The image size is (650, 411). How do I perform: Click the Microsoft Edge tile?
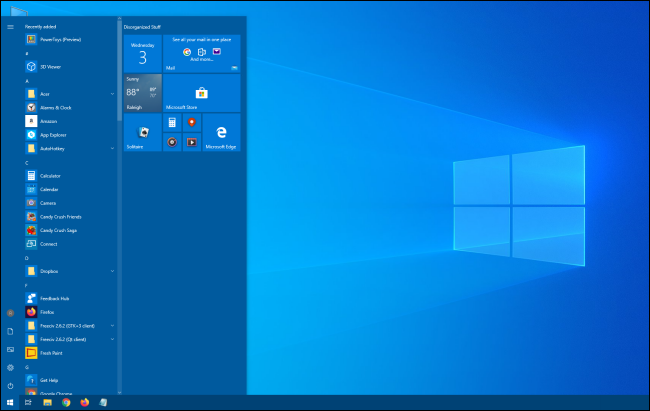click(220, 132)
